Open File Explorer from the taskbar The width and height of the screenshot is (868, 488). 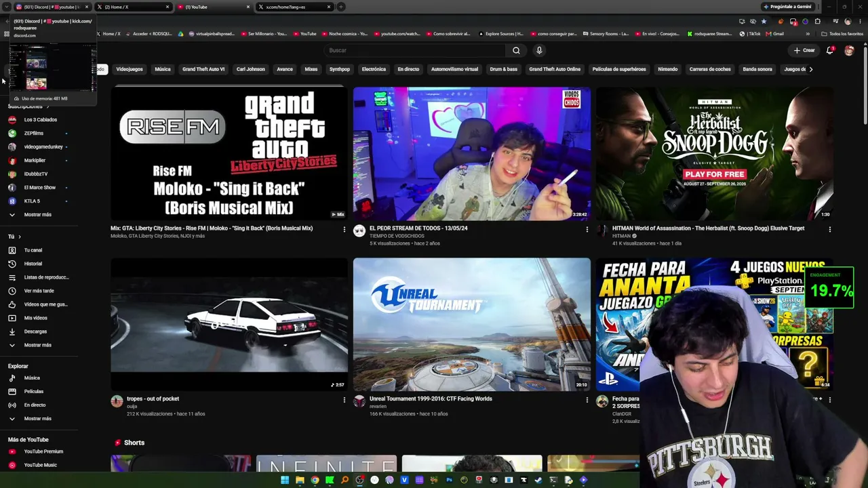point(300,480)
